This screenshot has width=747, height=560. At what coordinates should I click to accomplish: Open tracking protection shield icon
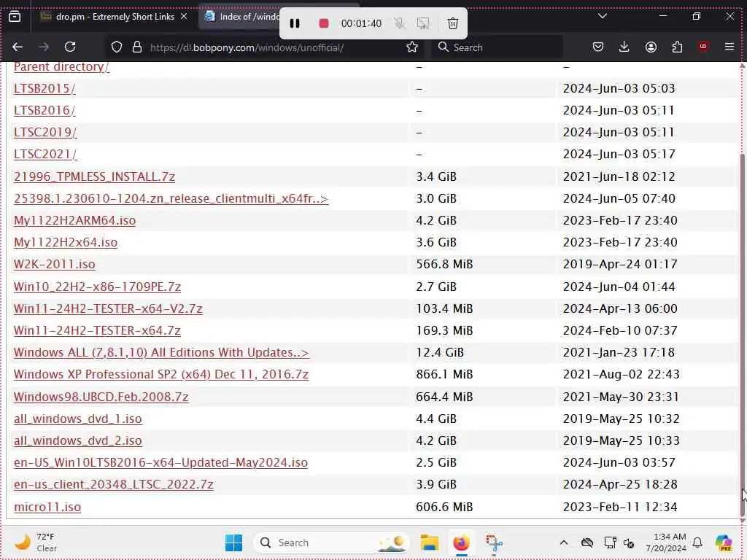117,47
